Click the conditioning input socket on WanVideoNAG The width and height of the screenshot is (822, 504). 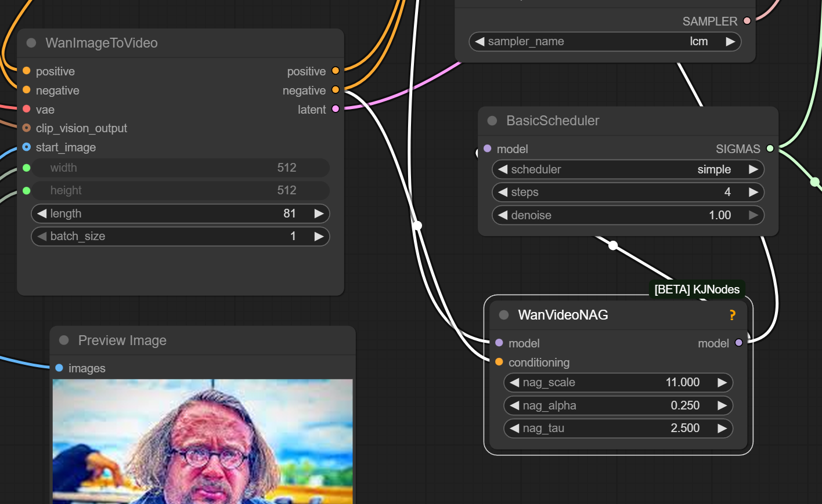click(499, 362)
